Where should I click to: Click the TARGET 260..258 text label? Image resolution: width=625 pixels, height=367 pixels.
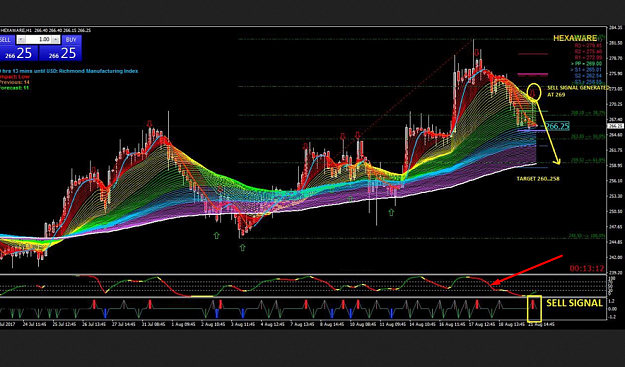coord(538,179)
